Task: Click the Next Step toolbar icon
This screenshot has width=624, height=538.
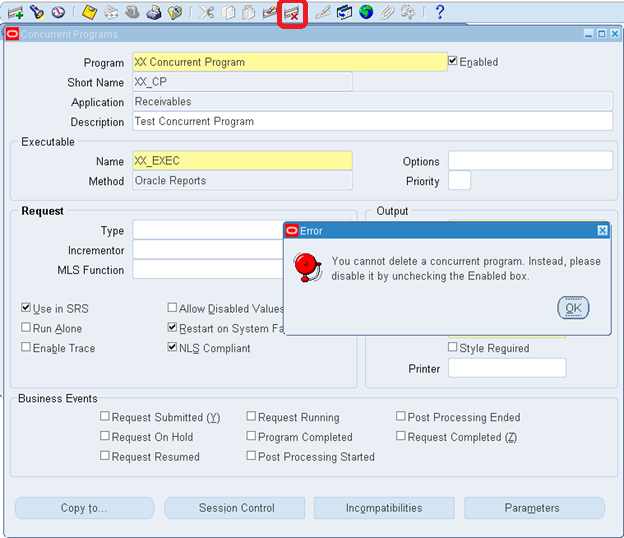Action: click(x=111, y=13)
